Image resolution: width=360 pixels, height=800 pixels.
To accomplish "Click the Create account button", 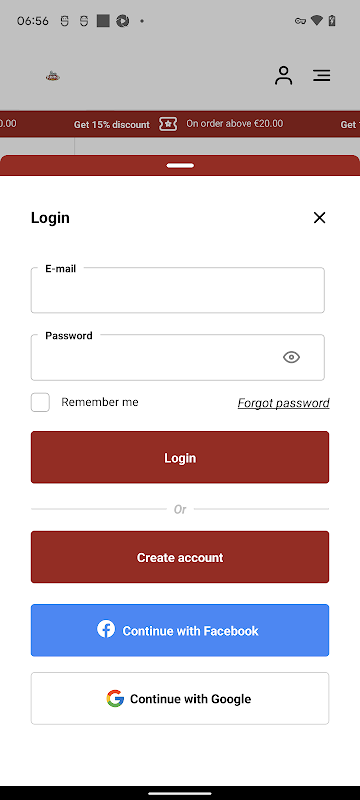I will point(180,557).
